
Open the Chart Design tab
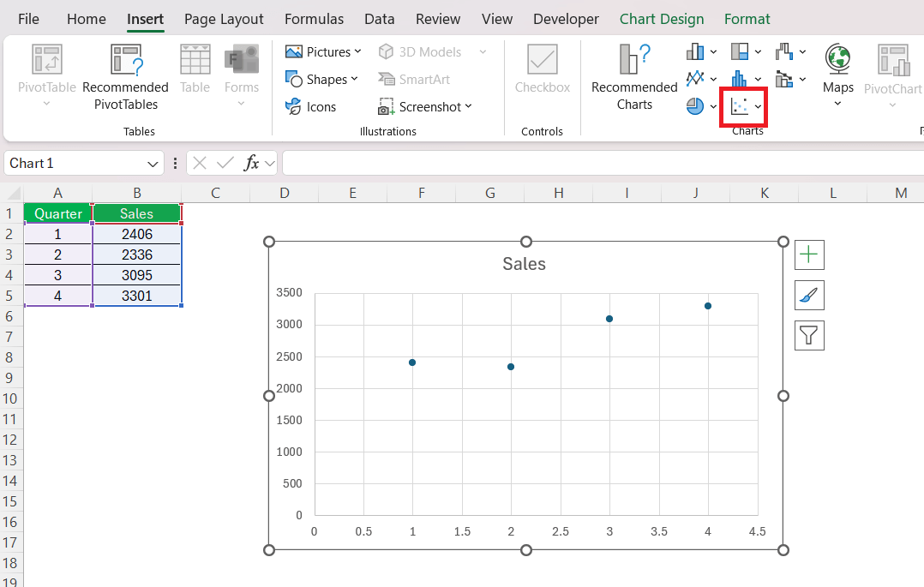click(x=661, y=19)
